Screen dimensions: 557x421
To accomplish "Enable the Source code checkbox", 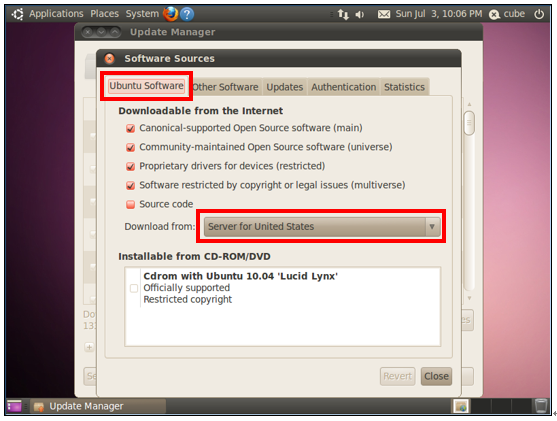I will 130,204.
